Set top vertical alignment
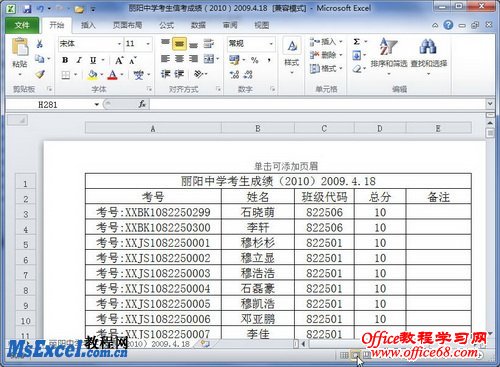 (165, 43)
